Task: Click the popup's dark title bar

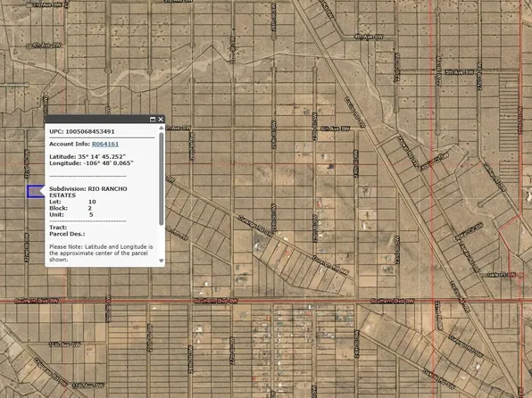Action: (x=96, y=119)
